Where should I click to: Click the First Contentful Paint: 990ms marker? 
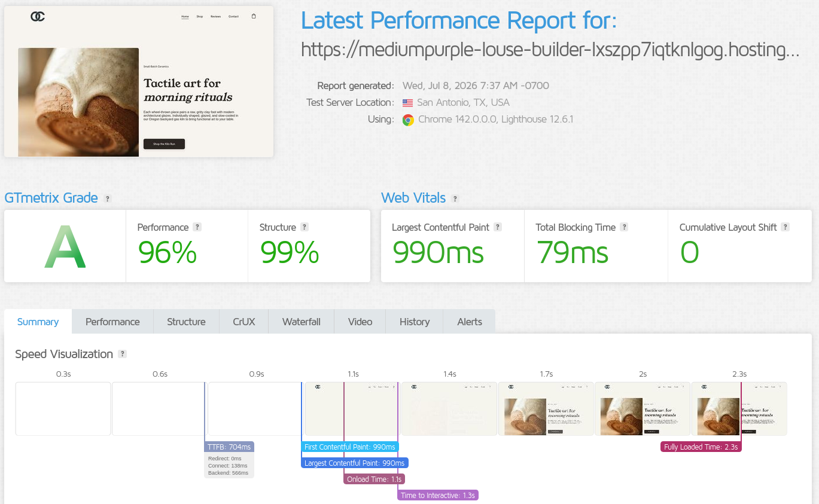pyautogui.click(x=350, y=447)
